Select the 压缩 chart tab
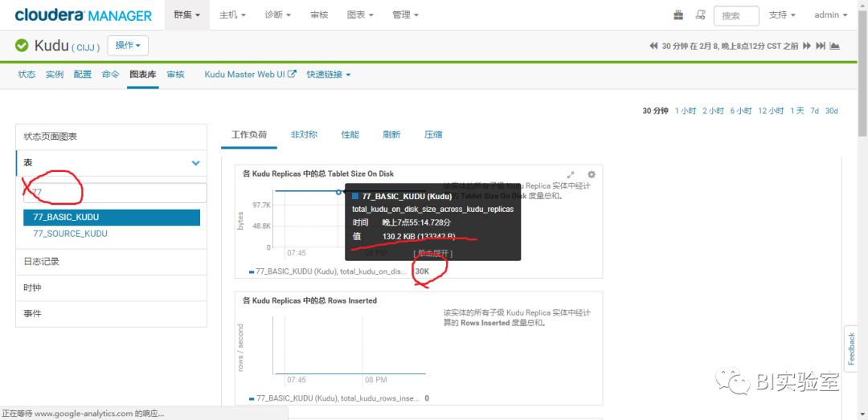The image size is (868, 420). pyautogui.click(x=433, y=134)
